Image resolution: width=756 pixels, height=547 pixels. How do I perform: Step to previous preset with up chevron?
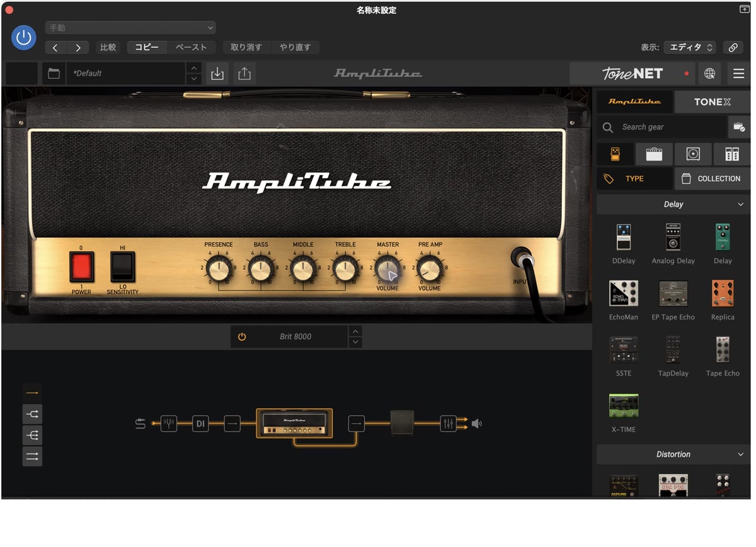(194, 68)
